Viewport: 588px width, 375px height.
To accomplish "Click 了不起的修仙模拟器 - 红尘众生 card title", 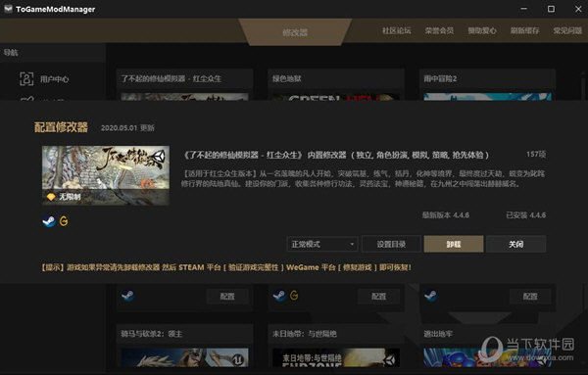I will pos(171,78).
